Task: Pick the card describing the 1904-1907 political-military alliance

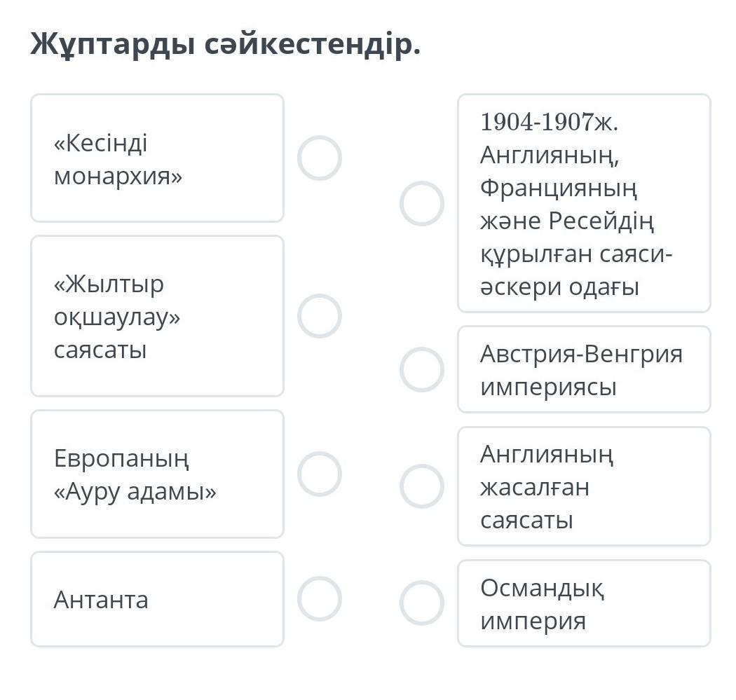Action: (584, 203)
